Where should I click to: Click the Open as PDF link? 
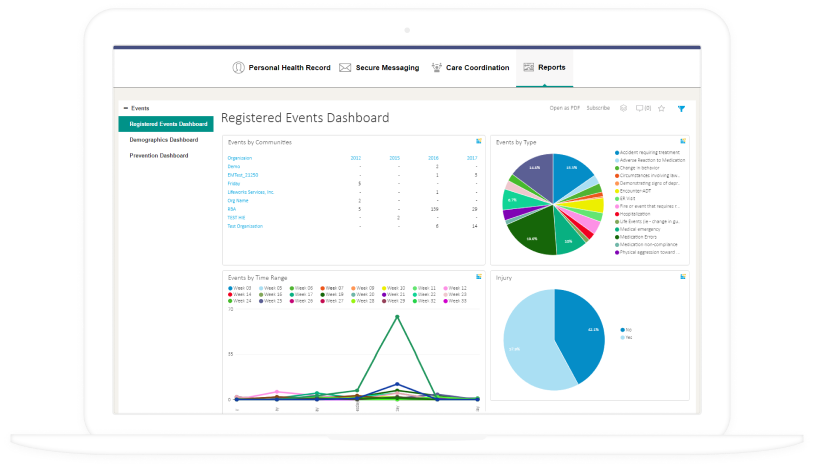pos(564,108)
